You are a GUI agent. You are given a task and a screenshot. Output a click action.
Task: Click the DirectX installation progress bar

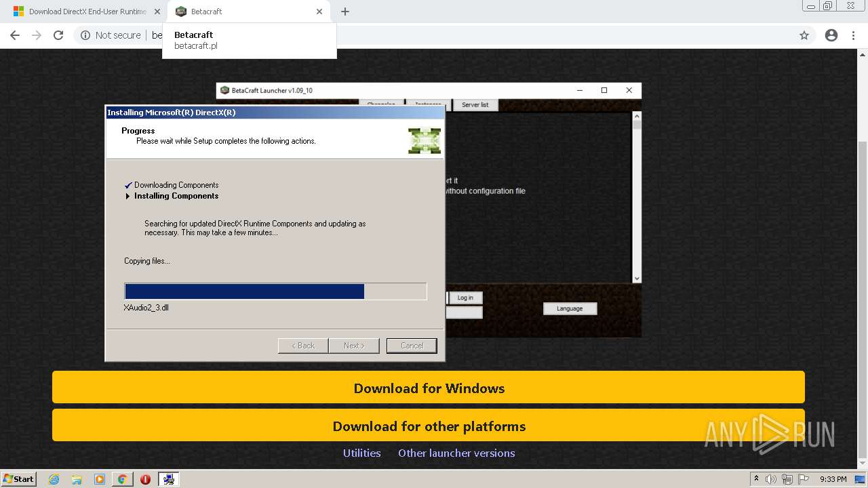275,291
